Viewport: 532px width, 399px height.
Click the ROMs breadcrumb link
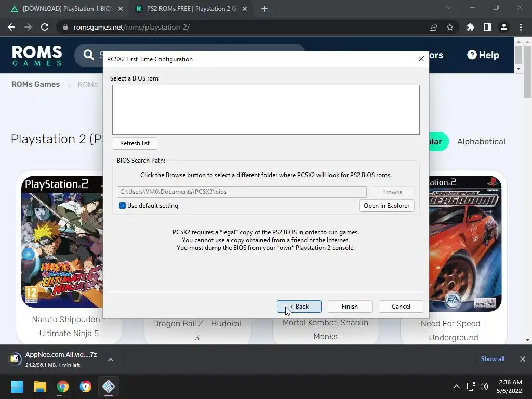click(x=87, y=85)
